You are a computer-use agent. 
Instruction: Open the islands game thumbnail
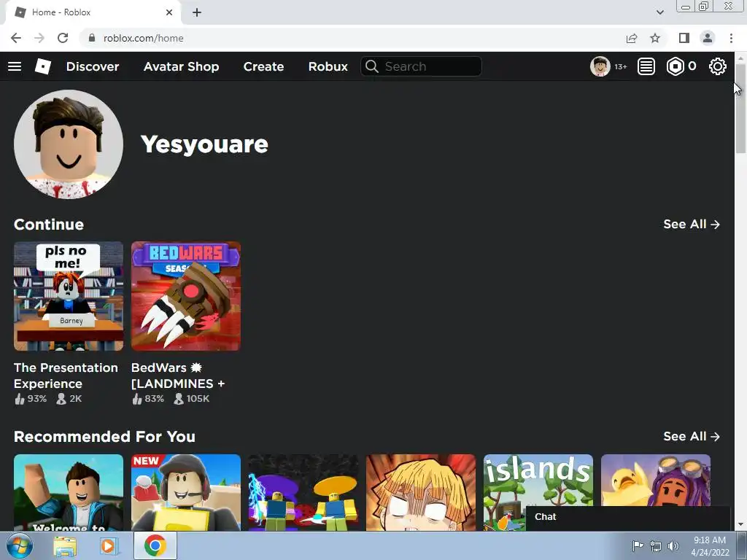538,480
